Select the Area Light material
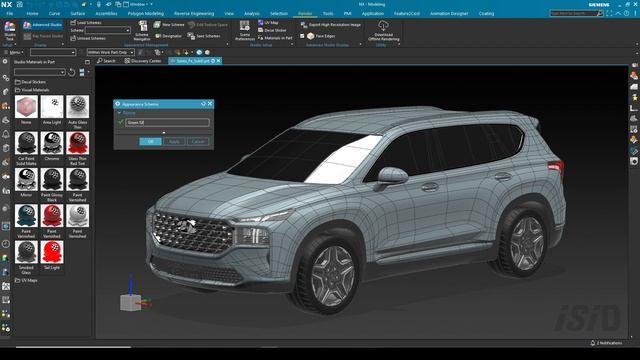 click(x=52, y=107)
